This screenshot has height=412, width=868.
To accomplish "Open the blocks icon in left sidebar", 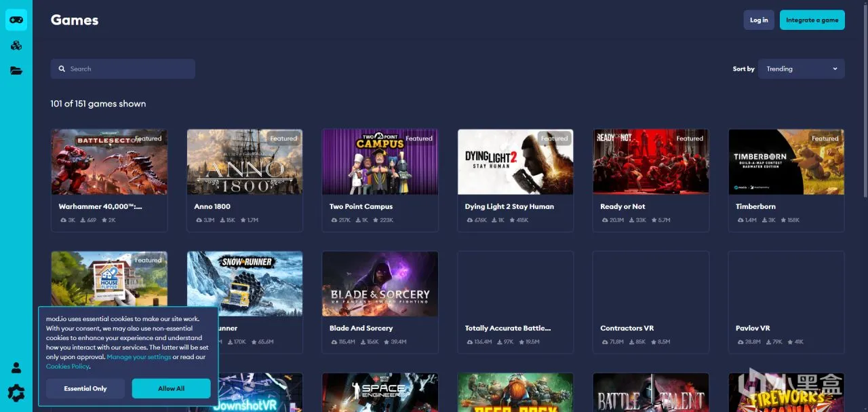I will click(16, 45).
